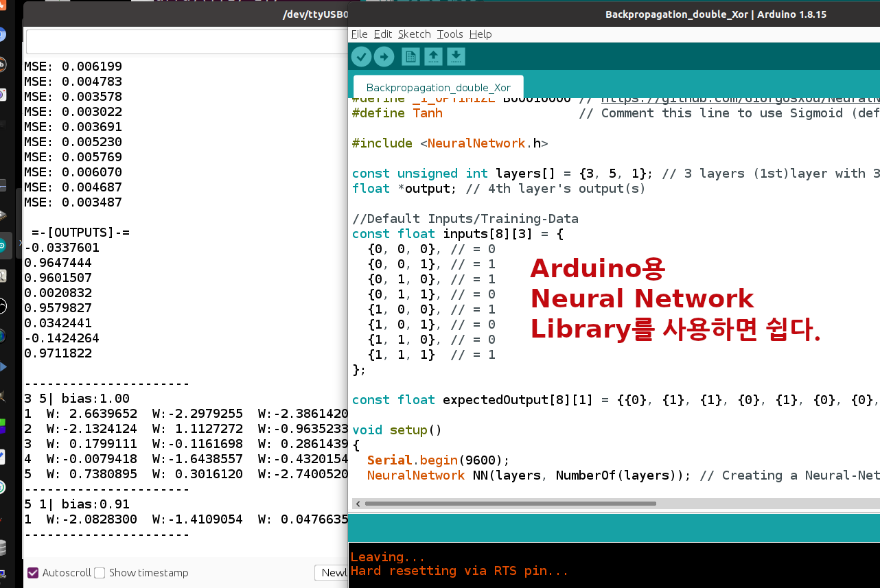This screenshot has height=588, width=880.
Task: Click the line '5 1| bias:0.91'
Action: [x=77, y=504]
